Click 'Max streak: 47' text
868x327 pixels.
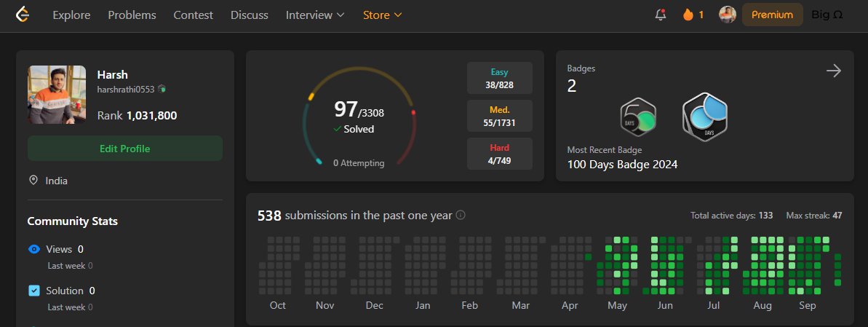pos(813,216)
